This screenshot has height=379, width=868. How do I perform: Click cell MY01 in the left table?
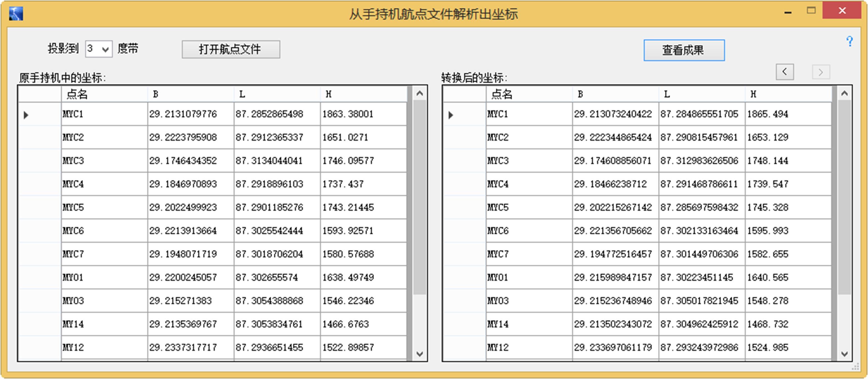(105, 277)
